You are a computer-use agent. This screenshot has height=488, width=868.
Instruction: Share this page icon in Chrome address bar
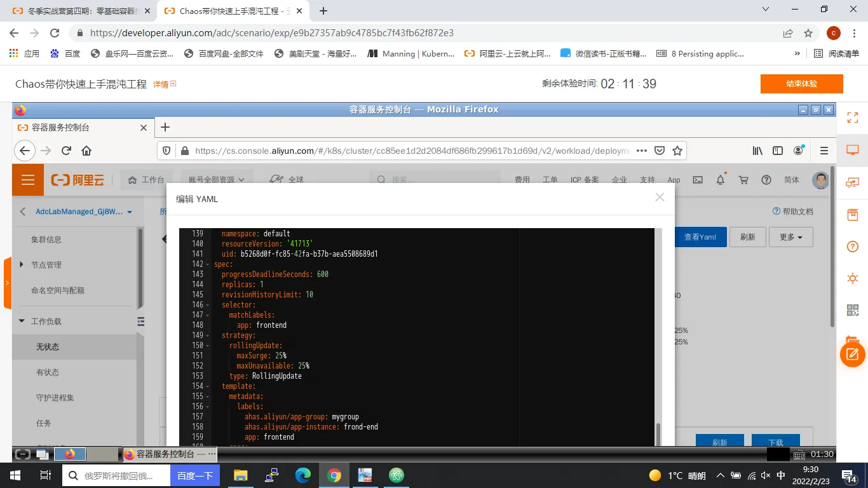point(788,33)
